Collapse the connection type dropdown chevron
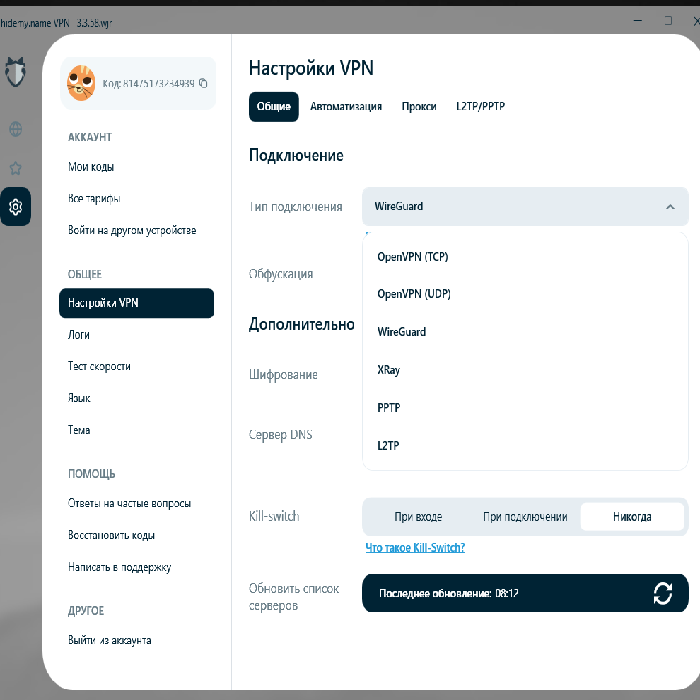700x700 pixels. [669, 207]
